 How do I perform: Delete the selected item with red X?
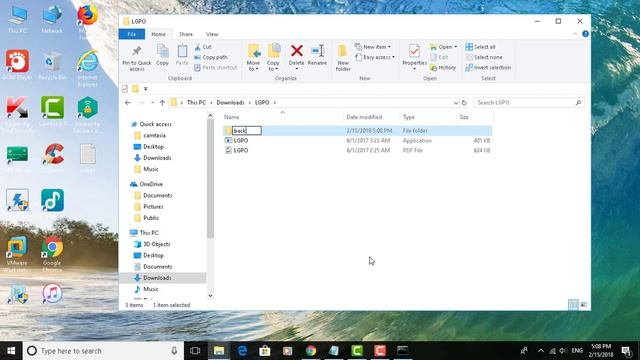pos(297,56)
